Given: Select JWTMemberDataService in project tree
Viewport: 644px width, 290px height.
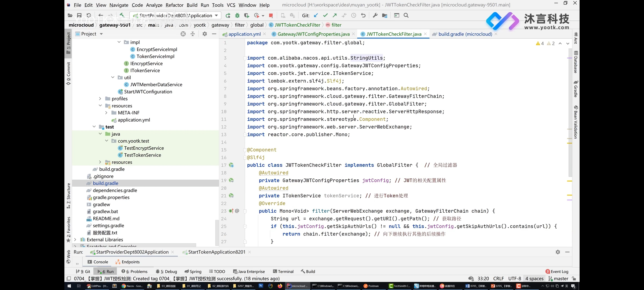Looking at the screenshot, I should (156, 85).
